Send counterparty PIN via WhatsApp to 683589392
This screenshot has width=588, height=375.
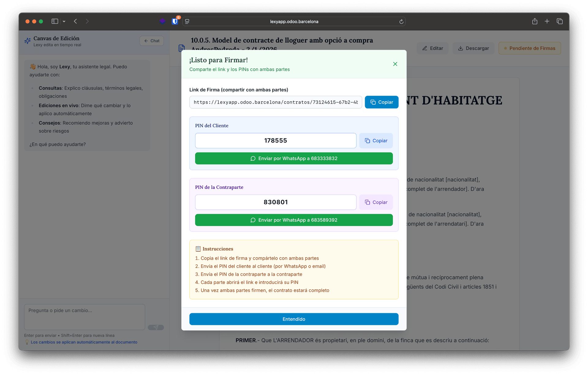click(x=294, y=220)
